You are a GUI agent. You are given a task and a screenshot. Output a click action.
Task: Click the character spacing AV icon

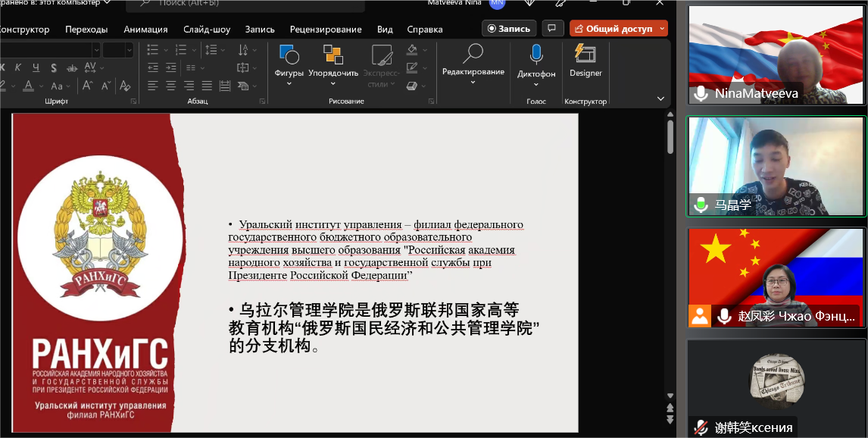[x=89, y=67]
